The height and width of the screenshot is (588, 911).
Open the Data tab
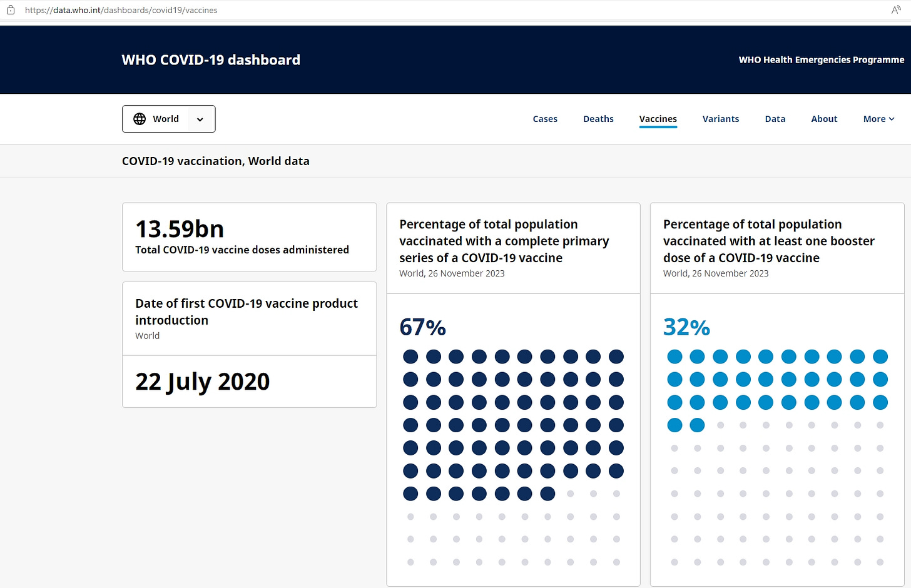(x=775, y=119)
